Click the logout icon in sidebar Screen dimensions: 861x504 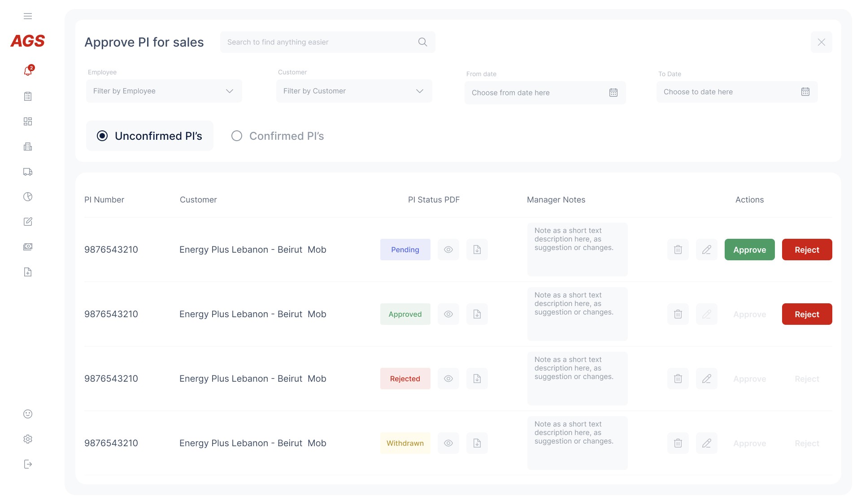[28, 464]
